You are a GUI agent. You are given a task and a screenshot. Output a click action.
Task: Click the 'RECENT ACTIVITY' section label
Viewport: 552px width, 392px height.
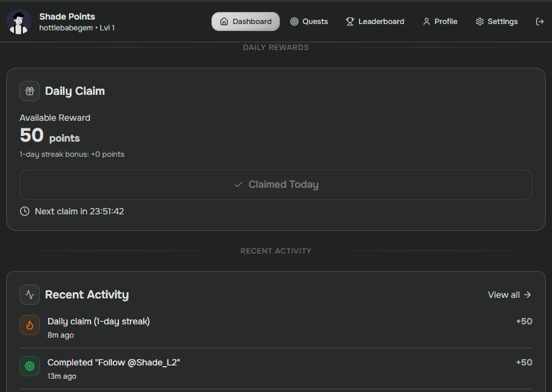click(x=275, y=251)
